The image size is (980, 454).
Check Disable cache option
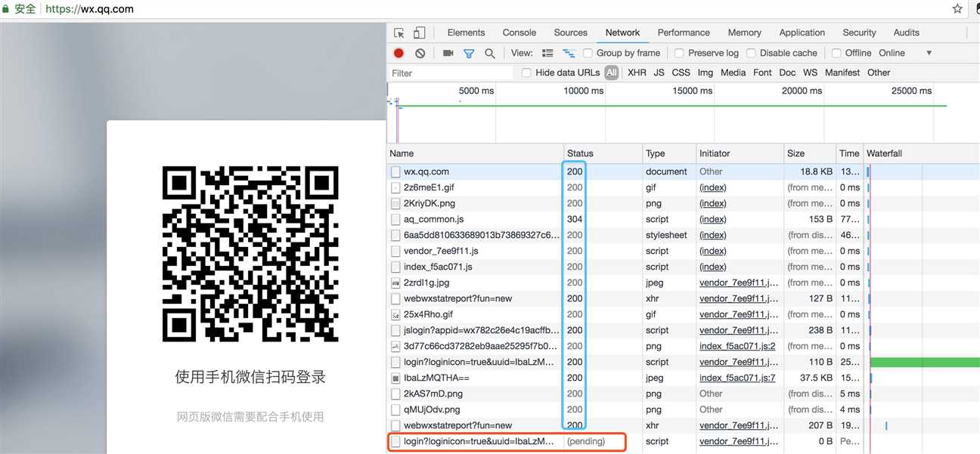coord(751,54)
